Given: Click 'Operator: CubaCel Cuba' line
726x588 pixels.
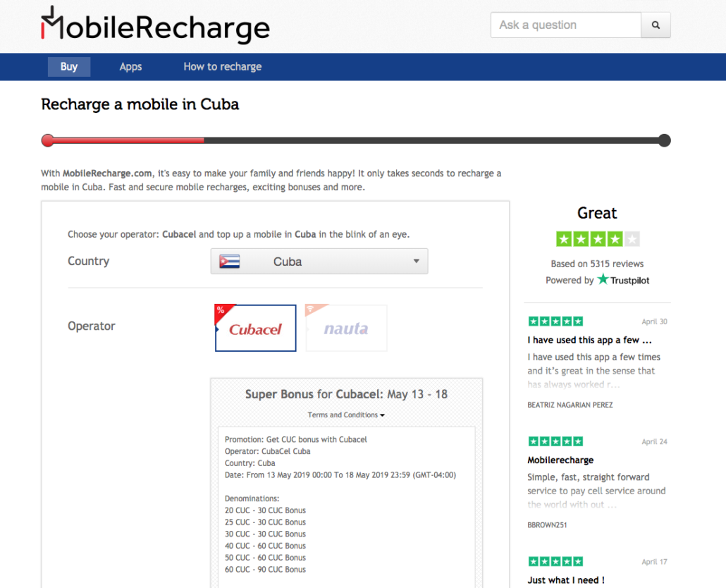Looking at the screenshot, I should tap(268, 451).
